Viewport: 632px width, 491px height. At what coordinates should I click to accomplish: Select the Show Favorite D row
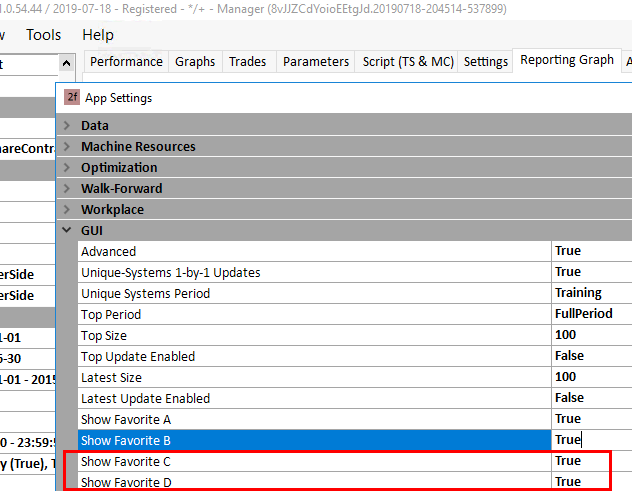[x=300, y=482]
